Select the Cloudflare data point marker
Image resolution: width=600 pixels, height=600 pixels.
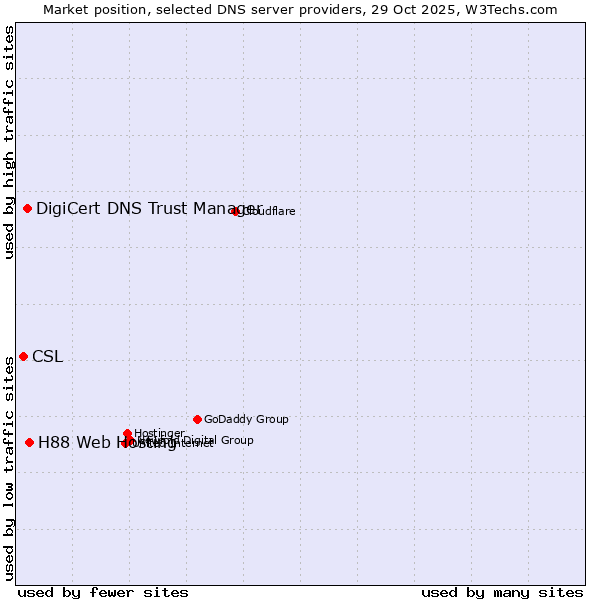pyautogui.click(x=236, y=211)
